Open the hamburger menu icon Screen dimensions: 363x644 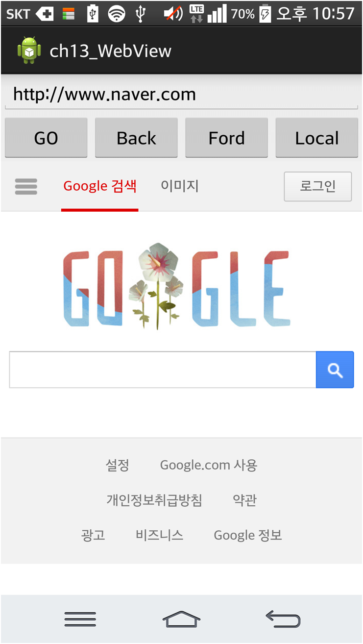pyautogui.click(x=26, y=187)
